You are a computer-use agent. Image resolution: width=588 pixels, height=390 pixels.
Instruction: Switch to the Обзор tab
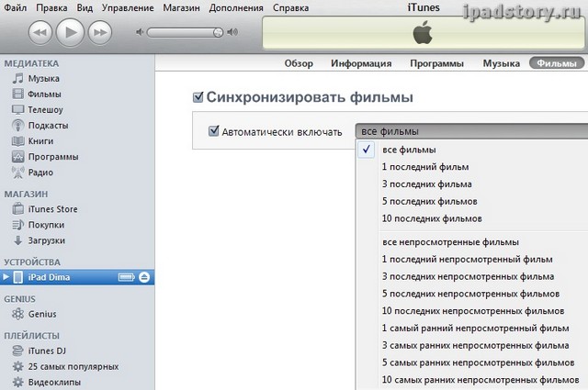pos(299,63)
